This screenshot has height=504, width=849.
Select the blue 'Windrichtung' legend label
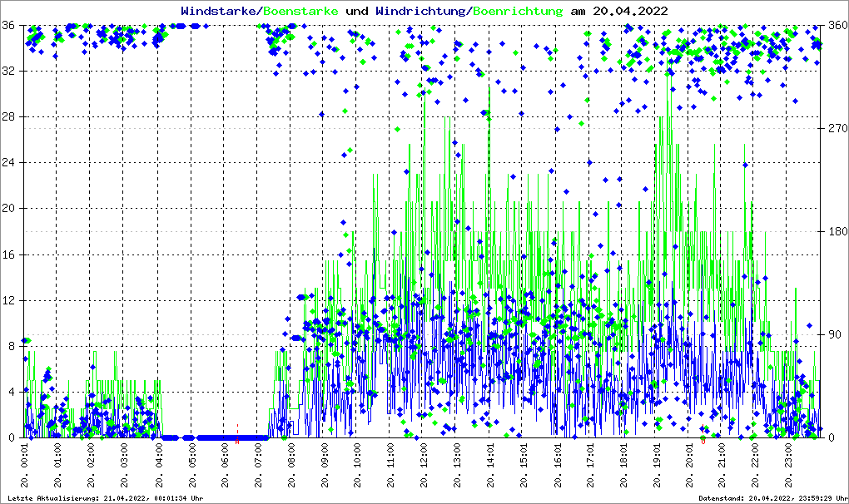(420, 11)
